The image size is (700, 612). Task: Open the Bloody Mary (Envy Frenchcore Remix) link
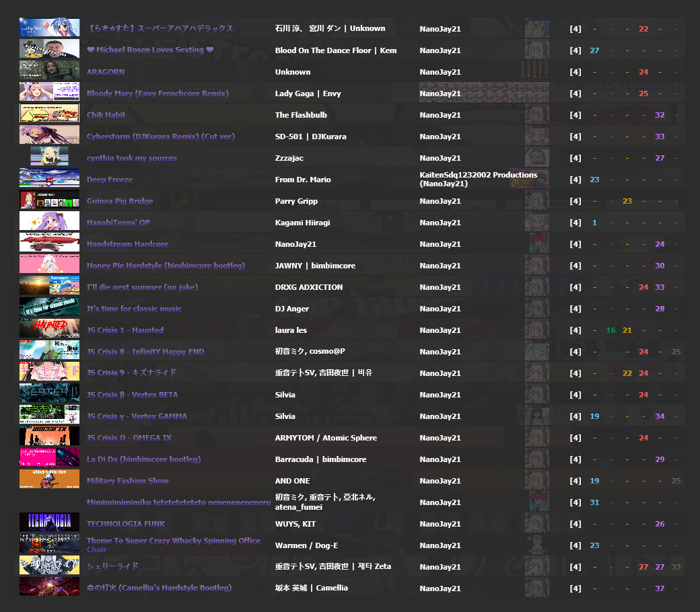click(157, 93)
